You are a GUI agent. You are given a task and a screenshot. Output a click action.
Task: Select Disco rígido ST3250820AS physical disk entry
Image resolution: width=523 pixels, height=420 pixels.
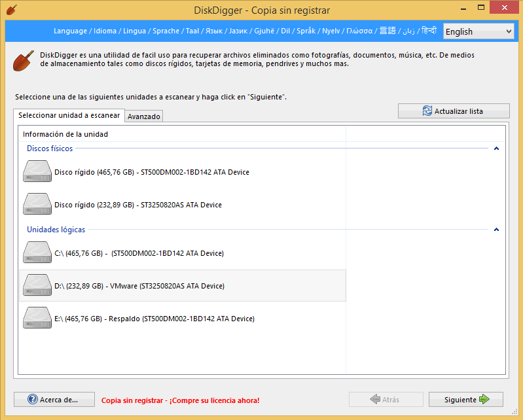[x=138, y=205]
